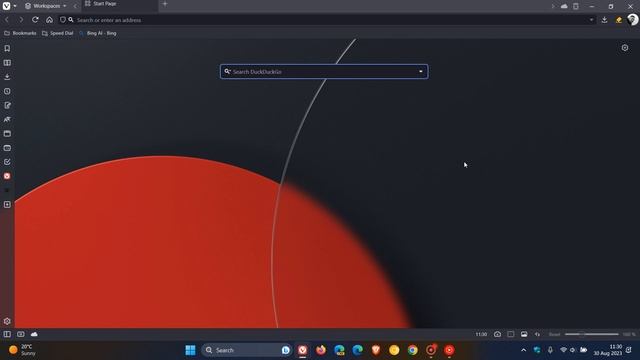
Task: Open the Vivaldi main menu button
Action: [7, 6]
